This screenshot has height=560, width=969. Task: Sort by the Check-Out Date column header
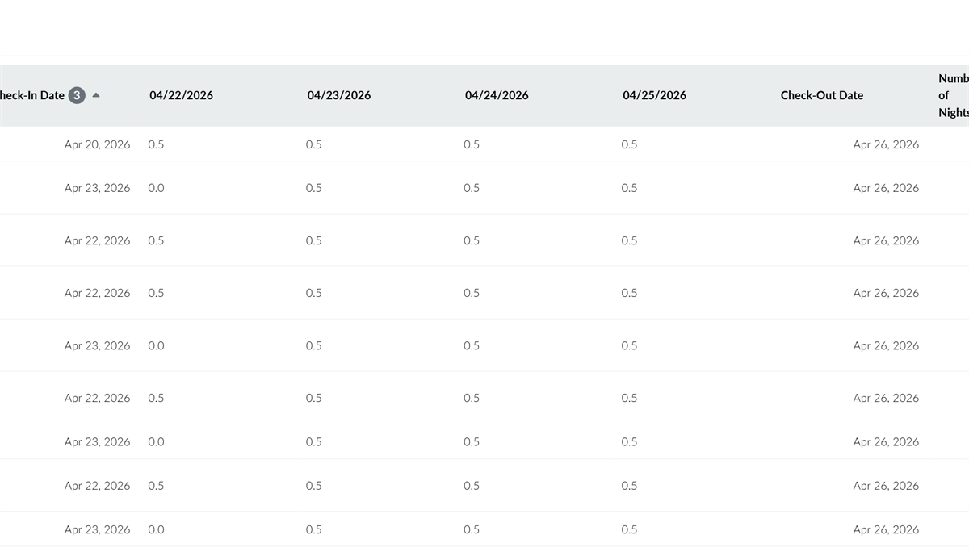821,95
